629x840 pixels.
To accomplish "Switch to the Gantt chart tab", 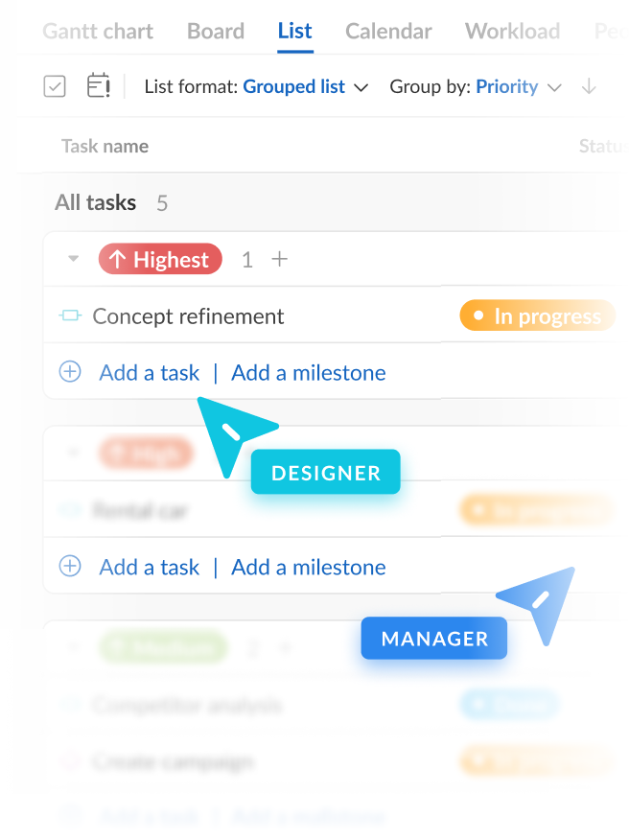I will tap(98, 32).
